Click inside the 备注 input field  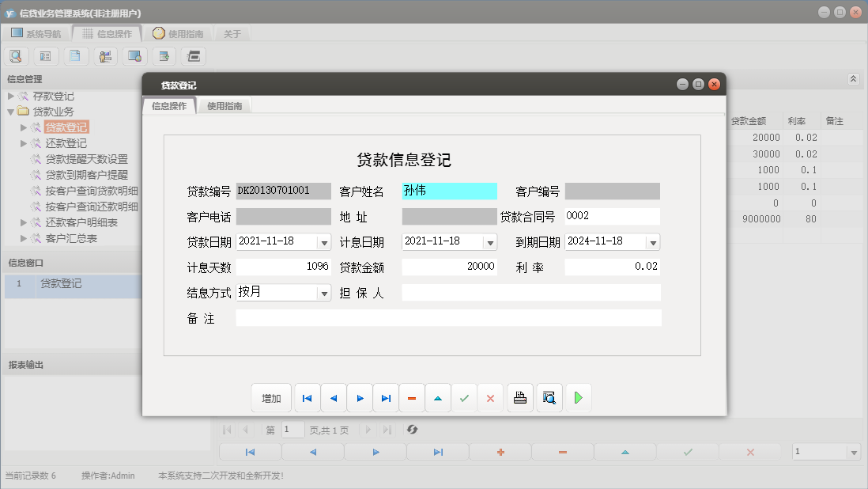tap(451, 319)
